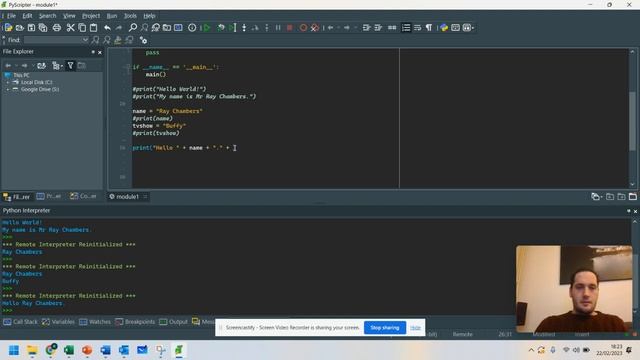Click the Pause debugger icon
This screenshot has width=640, height=360.
(x=278, y=28)
